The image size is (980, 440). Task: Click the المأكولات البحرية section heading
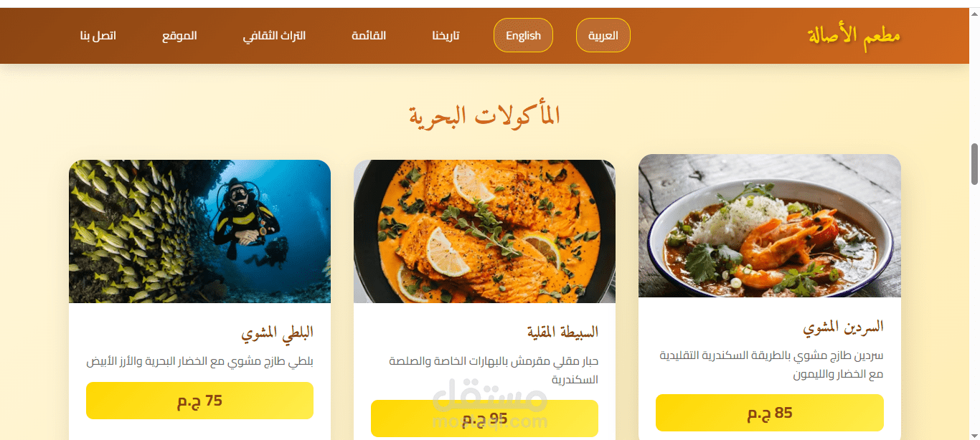click(x=485, y=115)
